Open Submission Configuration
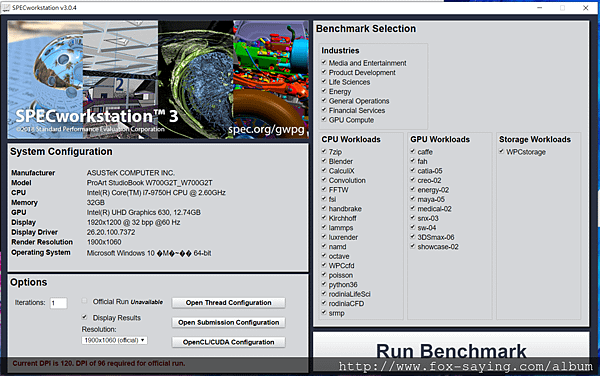 tap(228, 322)
